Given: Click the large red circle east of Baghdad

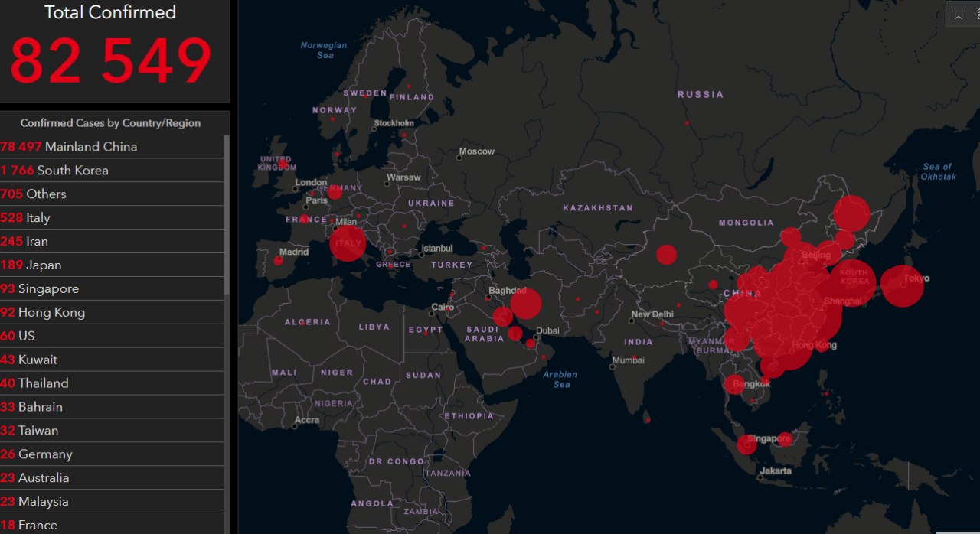Looking at the screenshot, I should tap(526, 304).
